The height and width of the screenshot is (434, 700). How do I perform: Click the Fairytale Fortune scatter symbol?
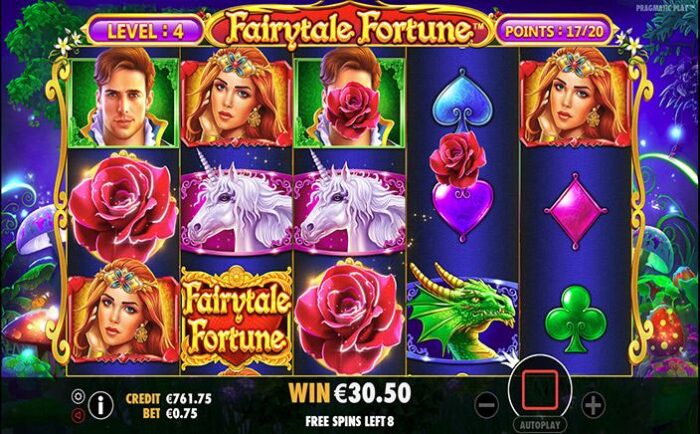point(237,316)
